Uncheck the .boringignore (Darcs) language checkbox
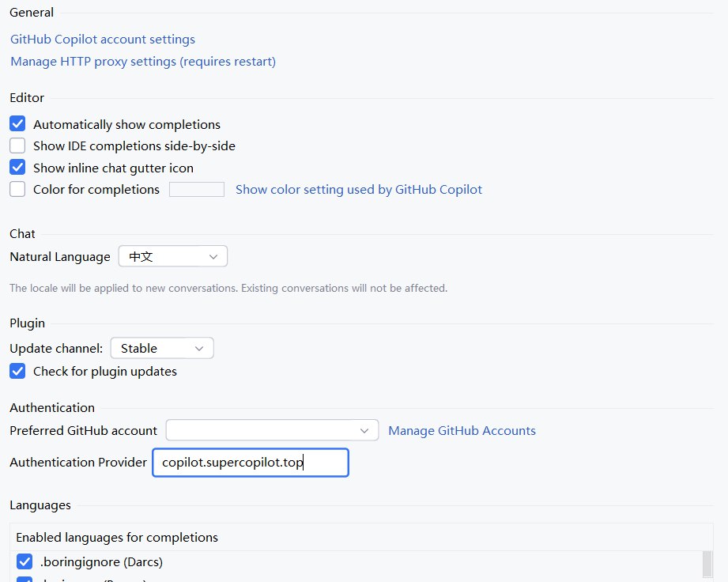Screen dimensions: 728x582 (x=25, y=562)
